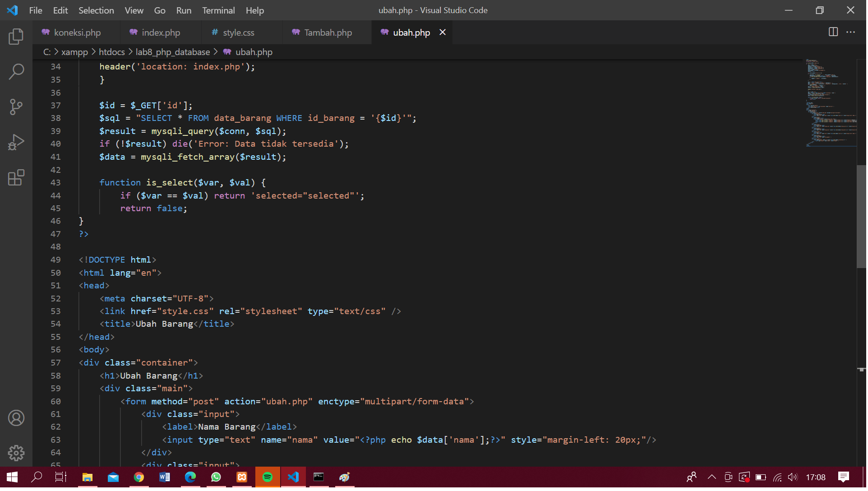This screenshot has height=491, width=868.
Task: Open Microsoft Word from taskbar
Action: point(165,477)
